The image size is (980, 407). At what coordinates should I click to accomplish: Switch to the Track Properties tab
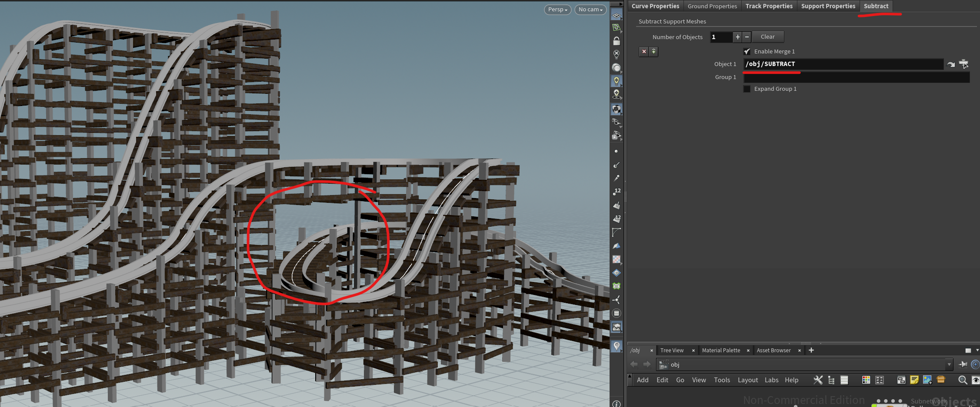click(x=769, y=6)
